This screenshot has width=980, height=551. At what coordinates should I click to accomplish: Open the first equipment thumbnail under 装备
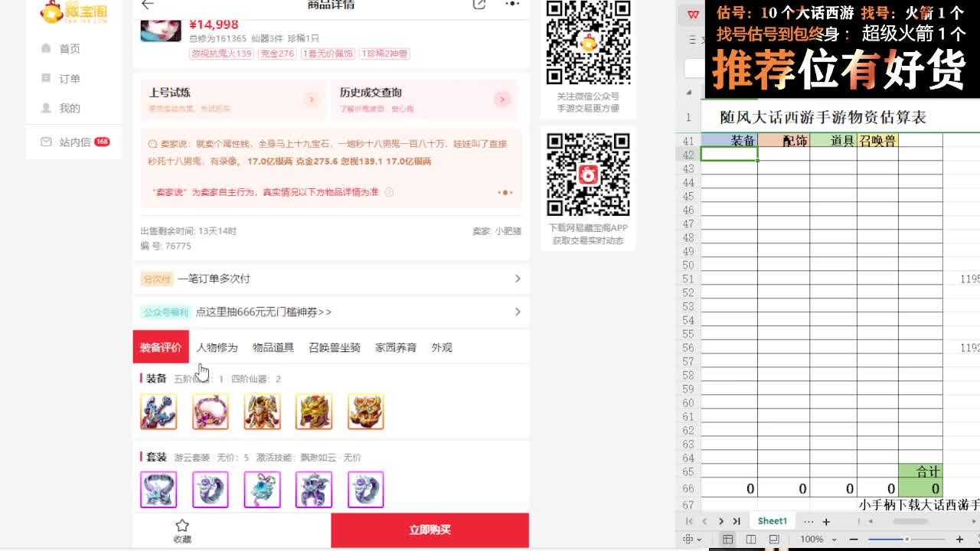[158, 411]
